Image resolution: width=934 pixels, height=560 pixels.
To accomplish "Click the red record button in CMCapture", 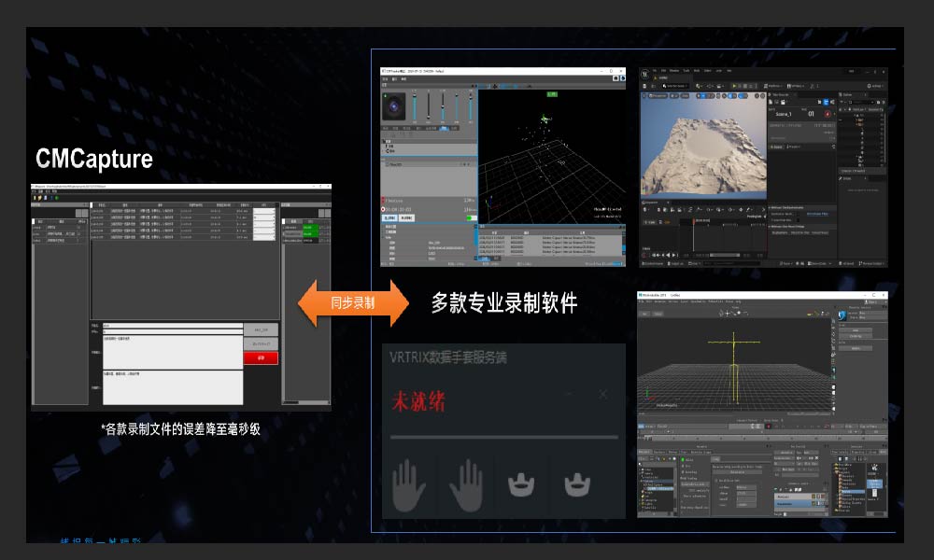I will 261,357.
